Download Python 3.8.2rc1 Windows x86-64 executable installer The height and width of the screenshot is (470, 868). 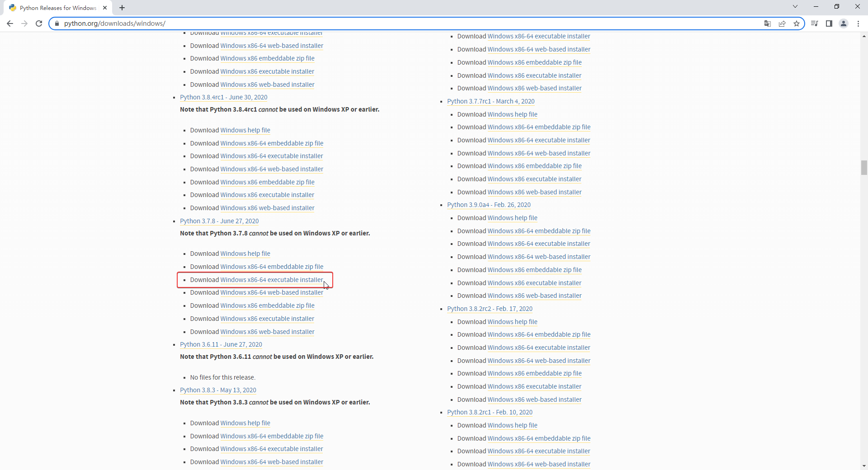tap(539, 451)
